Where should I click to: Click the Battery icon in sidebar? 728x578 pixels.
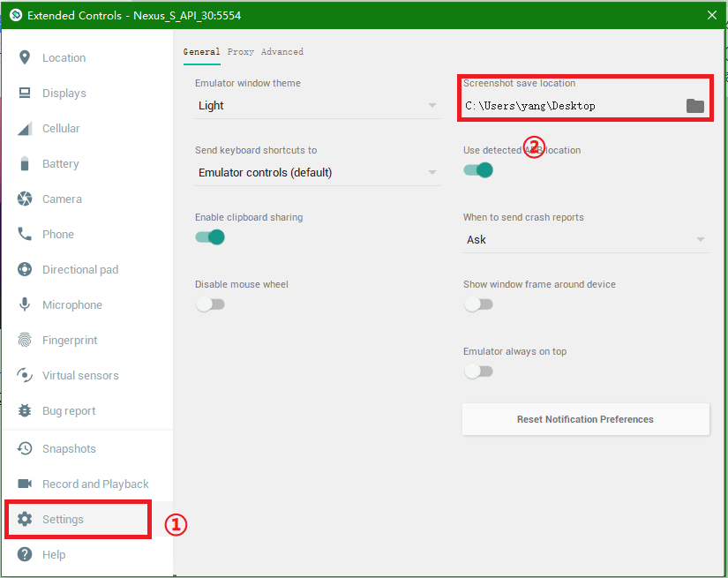click(25, 163)
